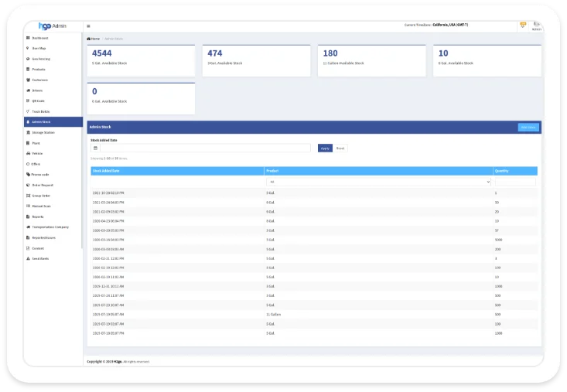
Task: Open Vehicle via its car icon
Action: point(28,154)
